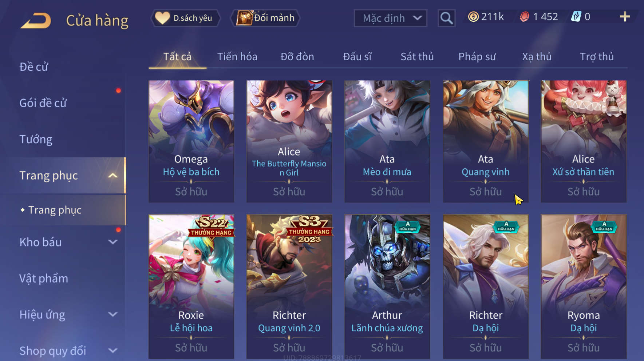Switch to the Tiến hóa tab
This screenshot has width=644, height=361.
pyautogui.click(x=237, y=57)
